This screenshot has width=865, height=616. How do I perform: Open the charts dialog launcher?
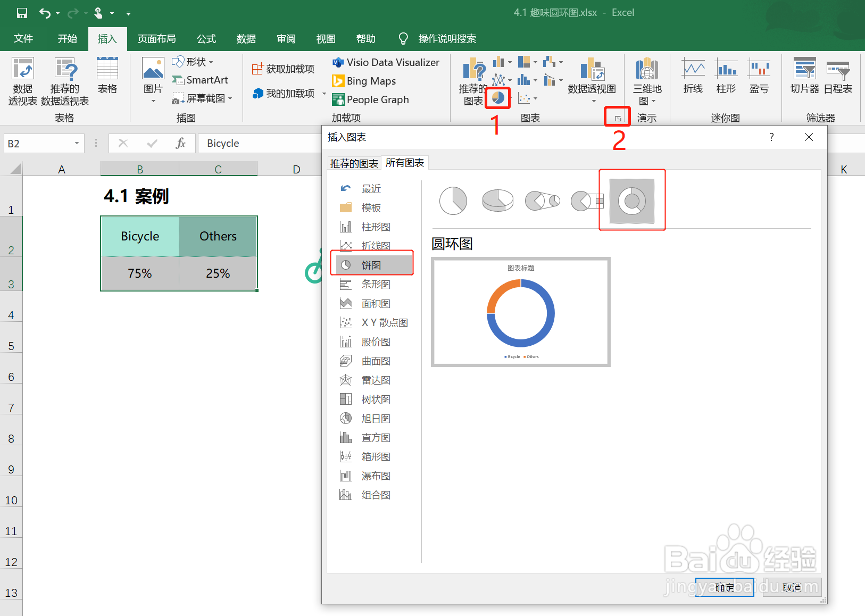pyautogui.click(x=618, y=118)
